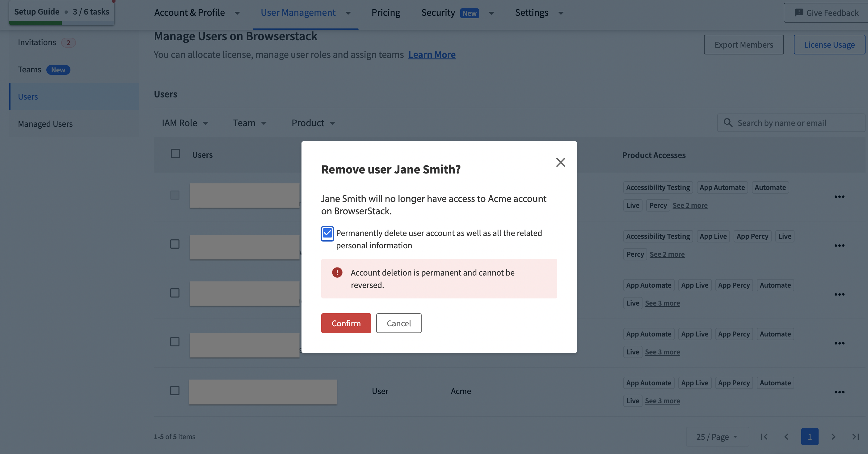Click the Setup Guide progress bar
Image resolution: width=868 pixels, height=454 pixels.
[x=62, y=23]
